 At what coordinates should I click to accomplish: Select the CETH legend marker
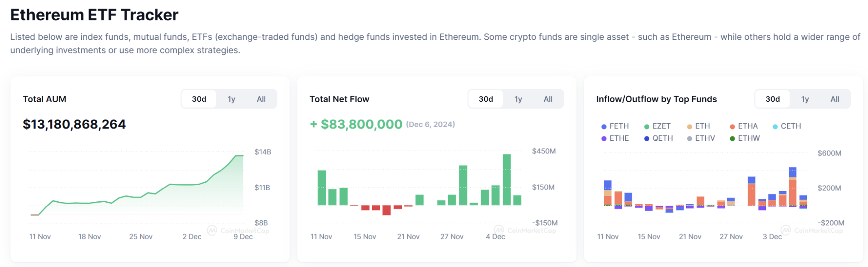[776, 126]
